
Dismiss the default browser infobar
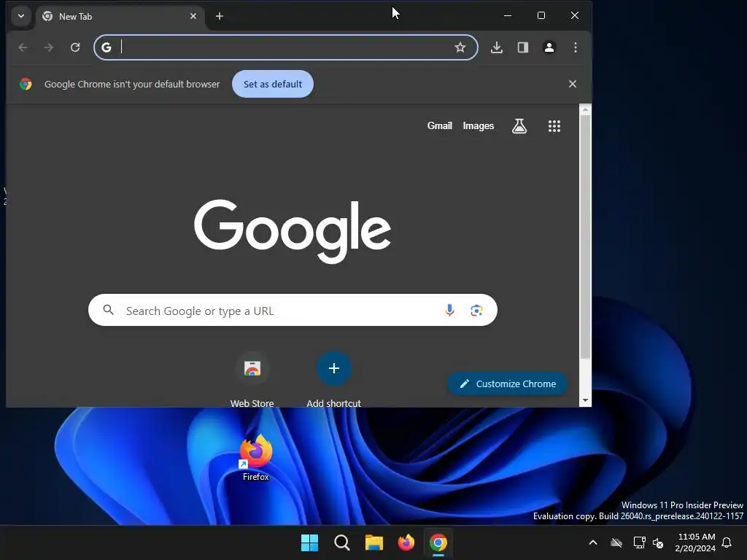573,84
